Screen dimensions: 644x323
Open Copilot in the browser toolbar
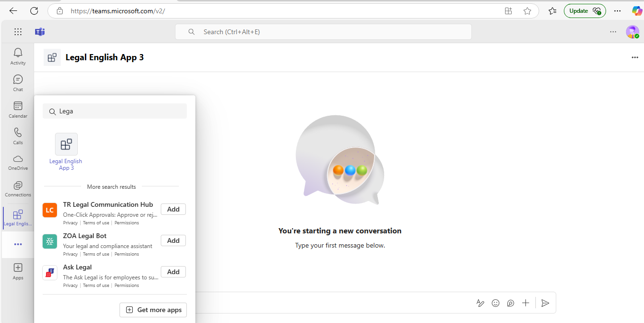point(637,10)
